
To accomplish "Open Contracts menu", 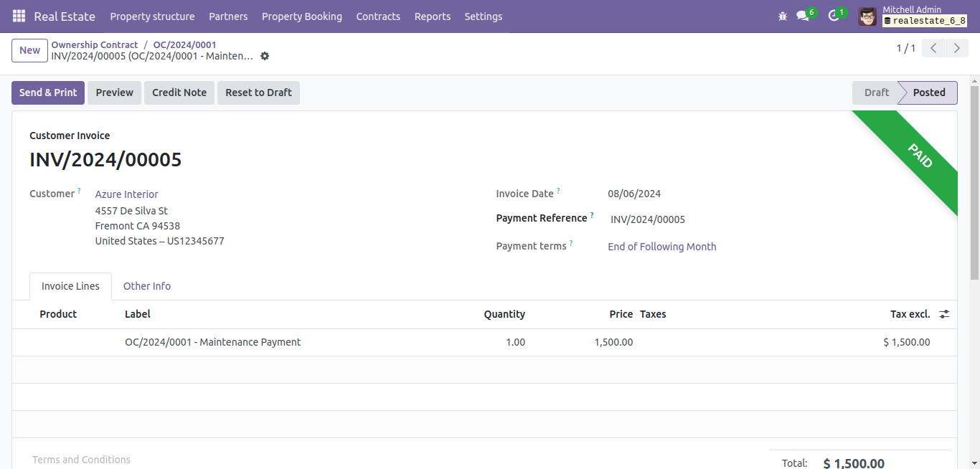I will [378, 16].
